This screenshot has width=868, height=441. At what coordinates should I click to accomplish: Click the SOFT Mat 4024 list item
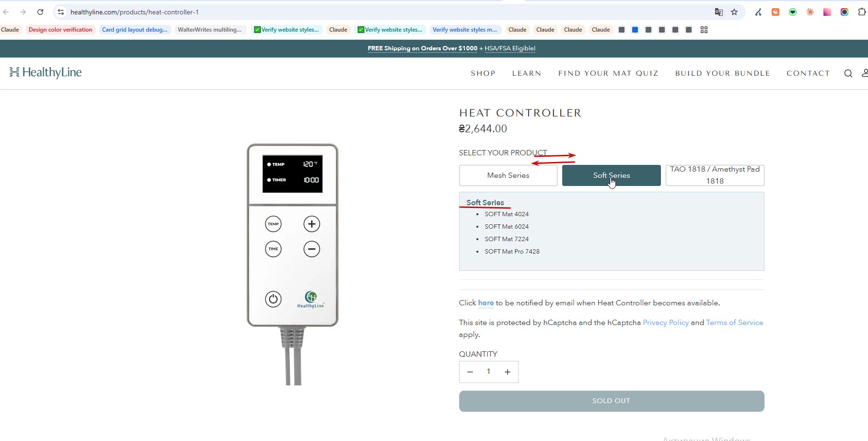tap(507, 214)
